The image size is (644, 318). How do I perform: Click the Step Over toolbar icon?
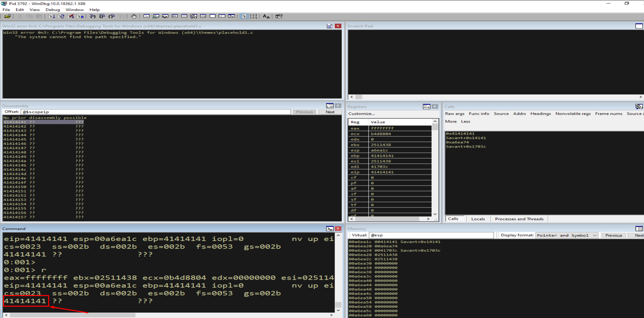(102, 16)
